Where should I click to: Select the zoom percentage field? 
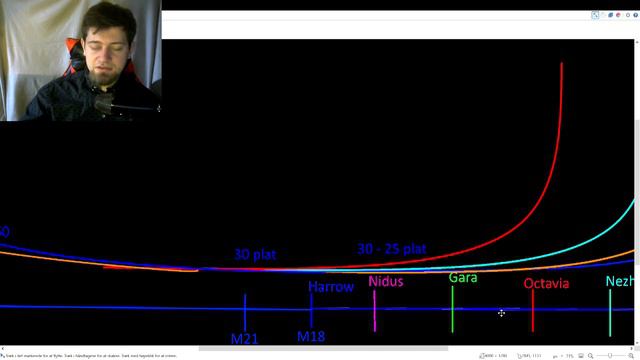(x=569, y=356)
